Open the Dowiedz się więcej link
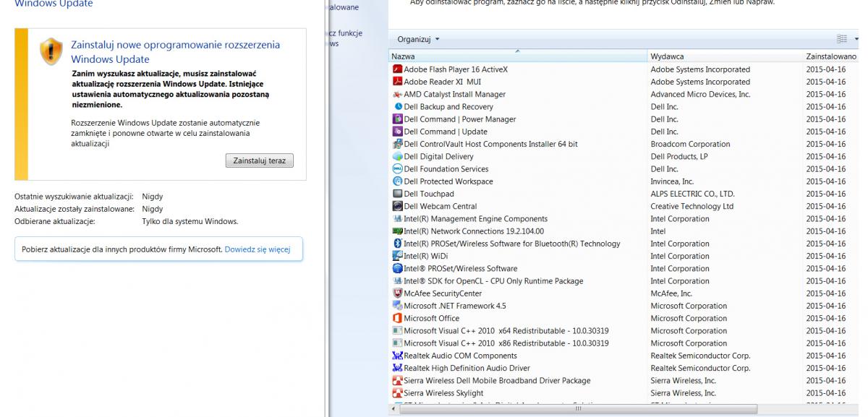Viewport: 868px width, 417px height. [258, 249]
